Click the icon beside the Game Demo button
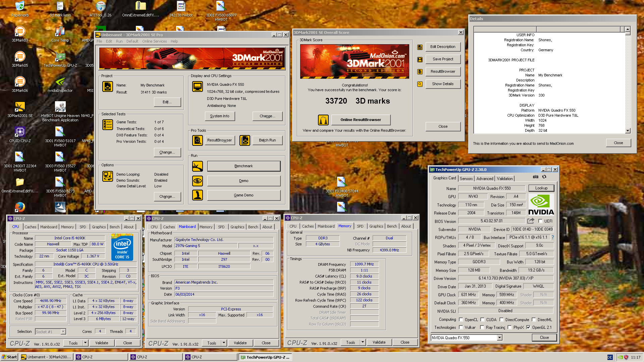644x362 pixels. click(197, 195)
